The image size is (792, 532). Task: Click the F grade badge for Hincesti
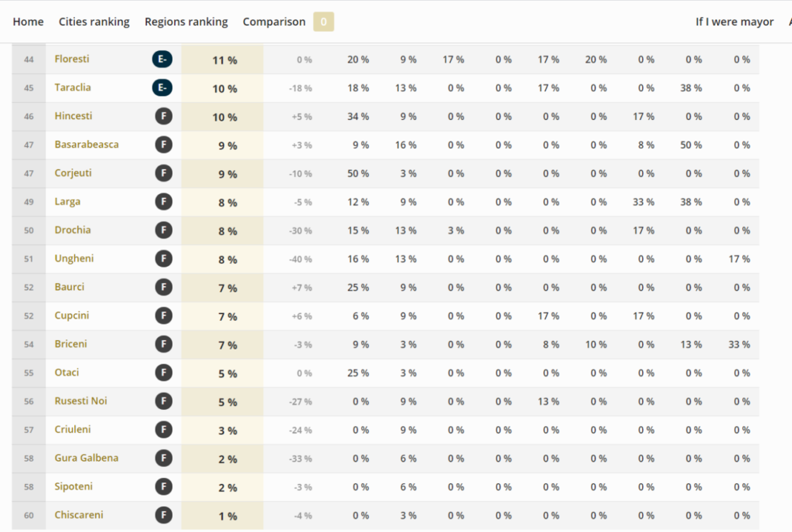[164, 116]
